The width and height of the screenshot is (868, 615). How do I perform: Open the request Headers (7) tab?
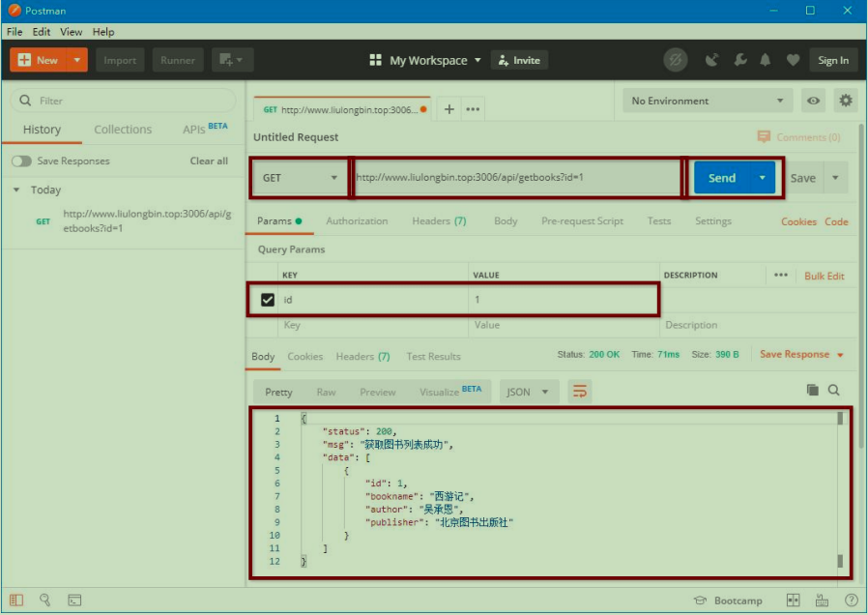439,220
